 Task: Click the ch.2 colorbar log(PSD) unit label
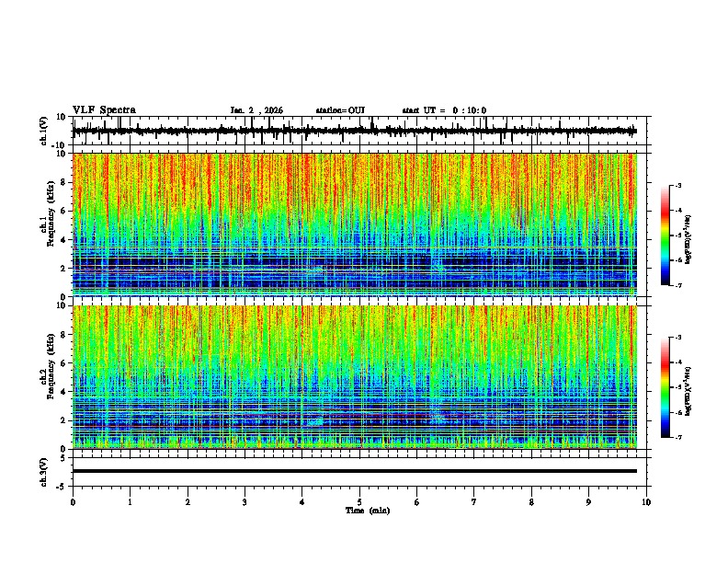(688, 392)
